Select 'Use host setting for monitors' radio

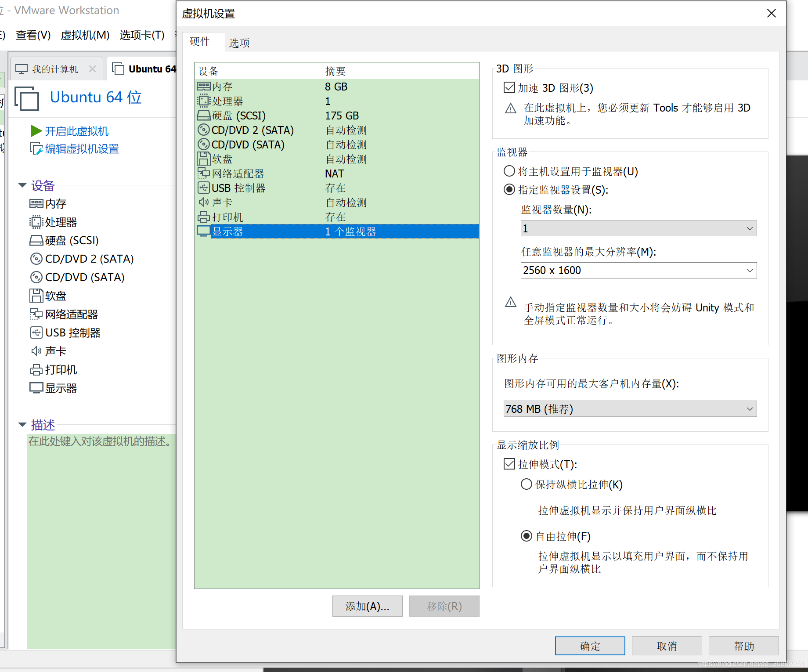point(509,171)
